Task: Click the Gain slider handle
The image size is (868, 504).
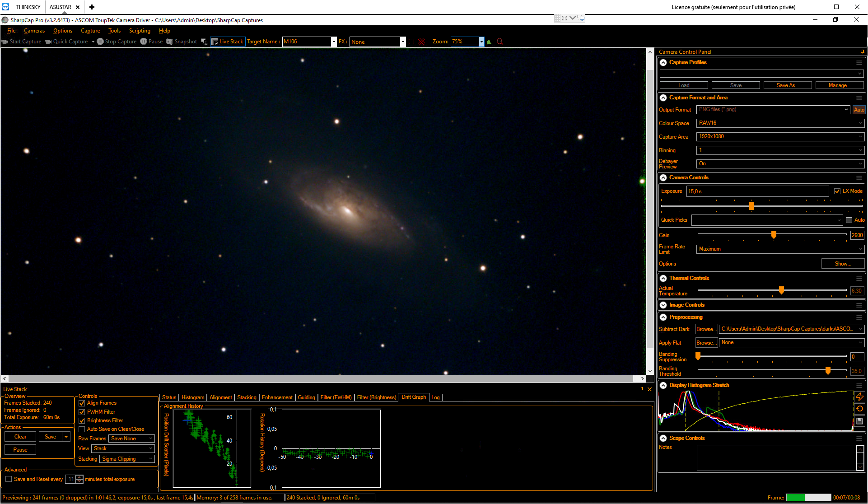Action: click(x=774, y=235)
